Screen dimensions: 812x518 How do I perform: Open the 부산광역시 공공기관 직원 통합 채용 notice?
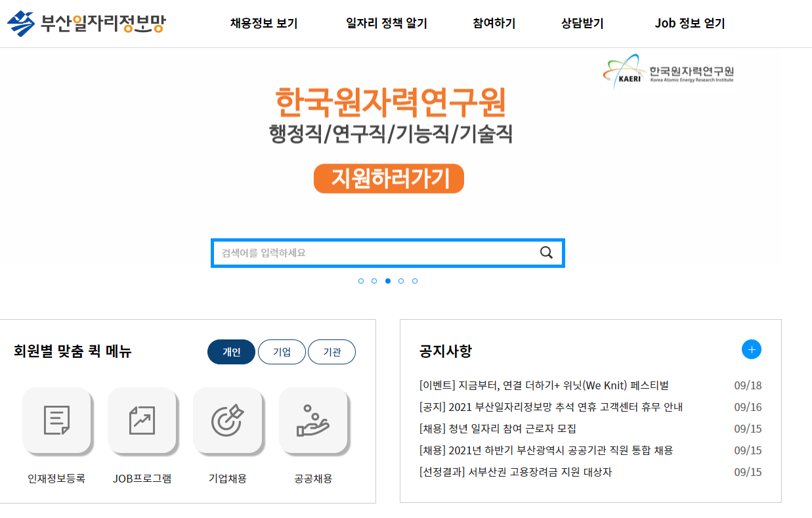pos(546,450)
